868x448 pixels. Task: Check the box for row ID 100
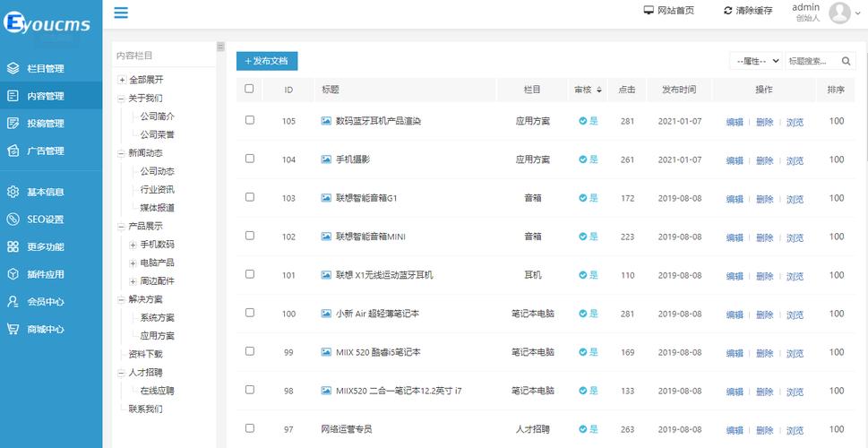tap(250, 313)
